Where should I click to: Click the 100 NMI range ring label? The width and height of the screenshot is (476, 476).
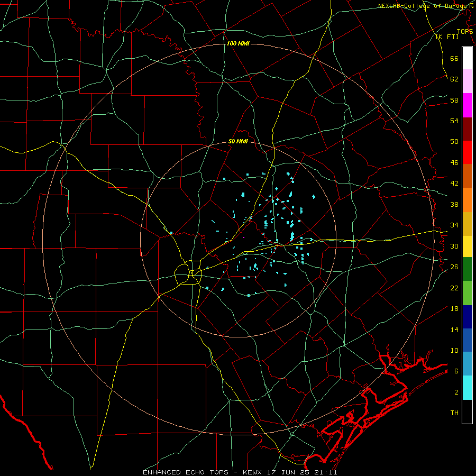pyautogui.click(x=238, y=44)
